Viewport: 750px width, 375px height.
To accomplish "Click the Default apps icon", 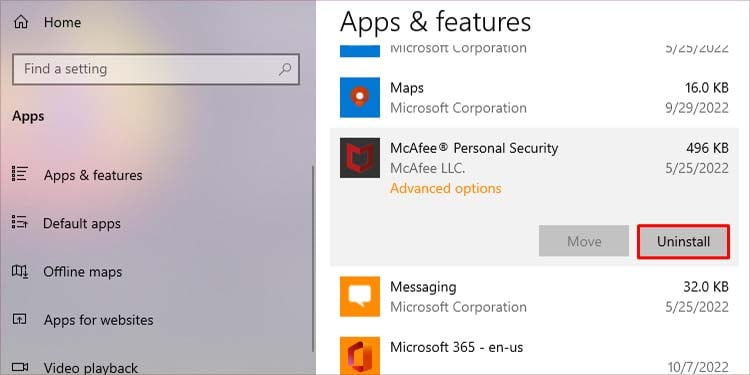I will (20, 222).
